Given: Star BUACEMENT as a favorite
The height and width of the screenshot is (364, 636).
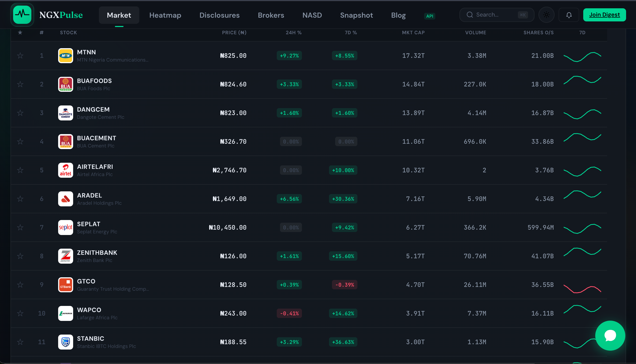Looking at the screenshot, I should coord(20,142).
